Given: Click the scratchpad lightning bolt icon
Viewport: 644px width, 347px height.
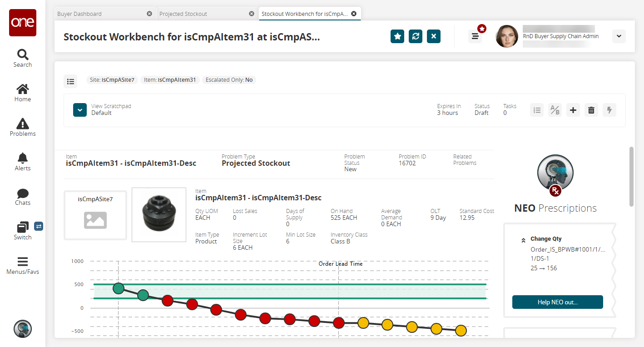Looking at the screenshot, I should tap(609, 110).
